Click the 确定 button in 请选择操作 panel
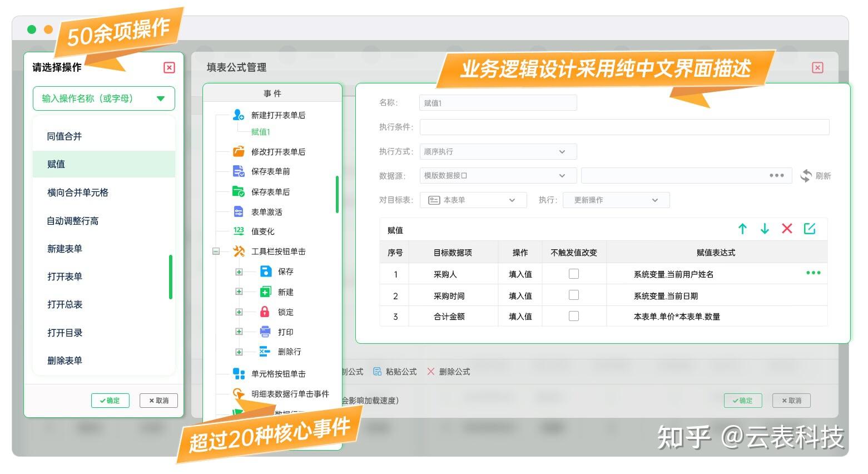The width and height of the screenshot is (868, 474). 110,400
